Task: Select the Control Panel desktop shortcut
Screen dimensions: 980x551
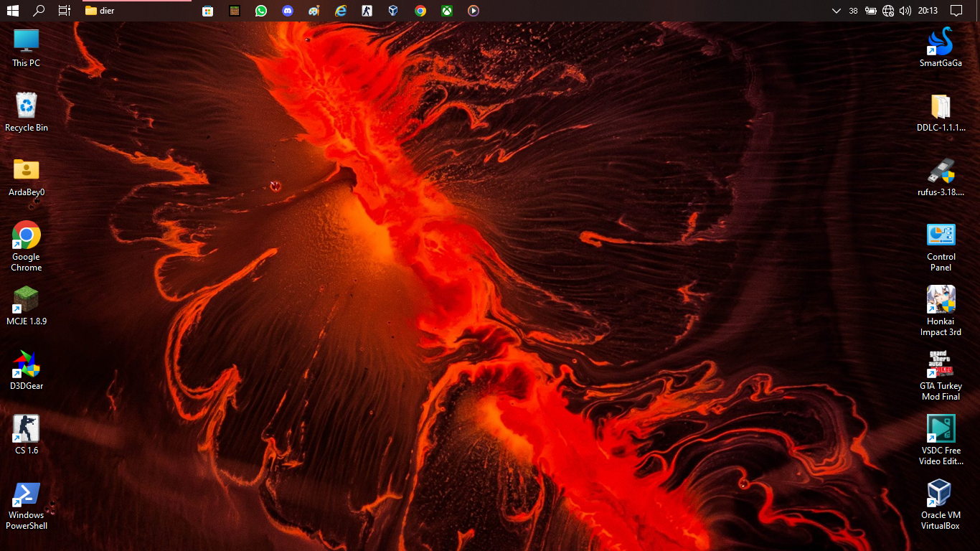Action: [941, 246]
